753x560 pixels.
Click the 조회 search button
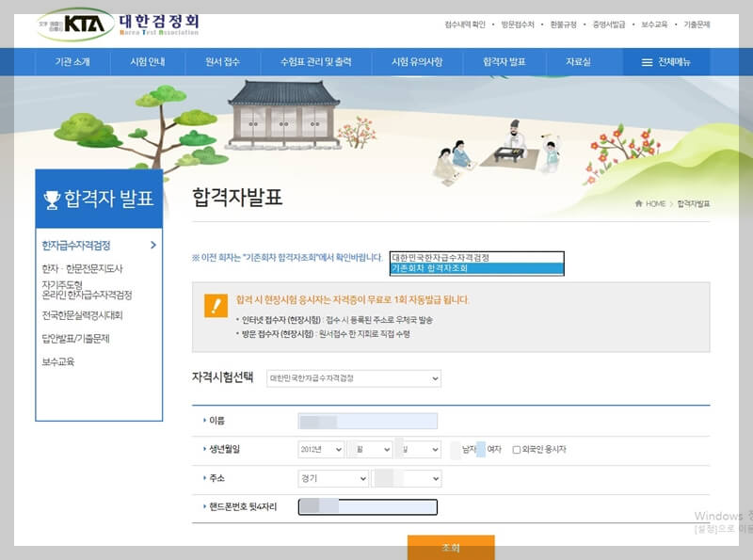[x=451, y=546]
